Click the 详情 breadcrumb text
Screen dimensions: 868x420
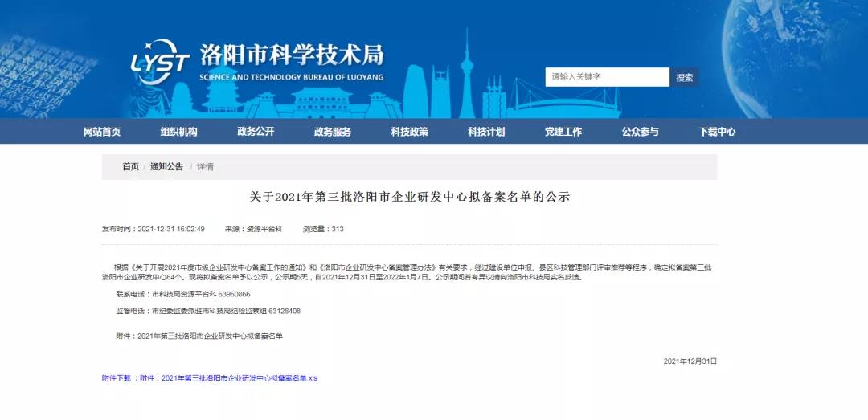coord(206,166)
